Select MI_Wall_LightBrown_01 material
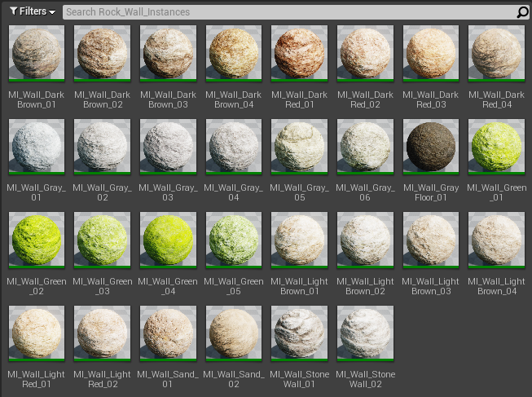Viewport: 532px width, 397px height. (x=299, y=240)
